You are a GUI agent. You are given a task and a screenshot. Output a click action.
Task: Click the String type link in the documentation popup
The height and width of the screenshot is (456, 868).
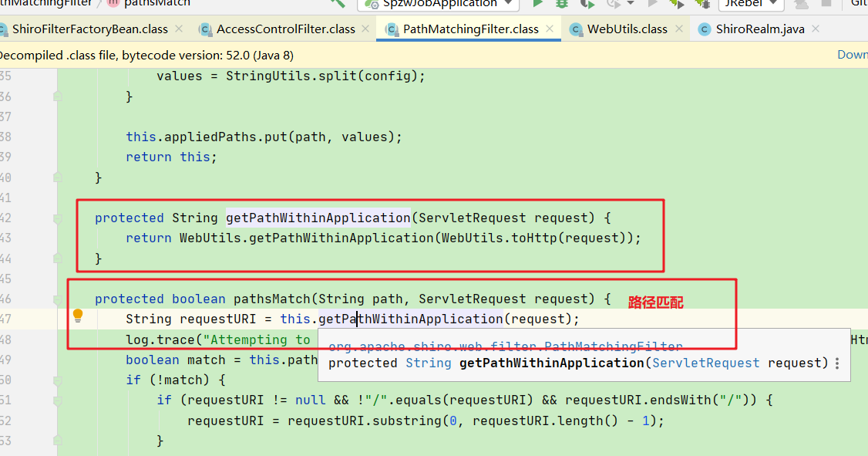(429, 363)
